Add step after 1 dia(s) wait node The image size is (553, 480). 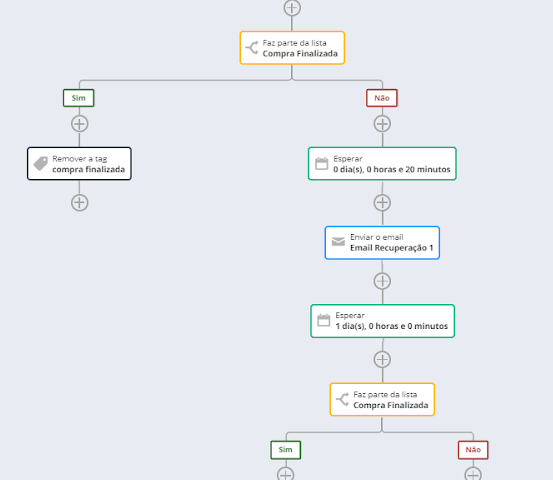382,360
